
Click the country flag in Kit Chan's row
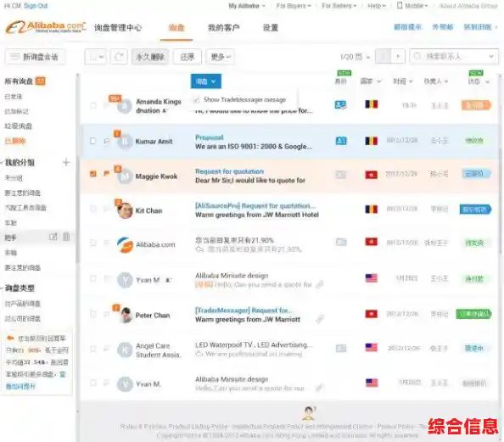(372, 210)
